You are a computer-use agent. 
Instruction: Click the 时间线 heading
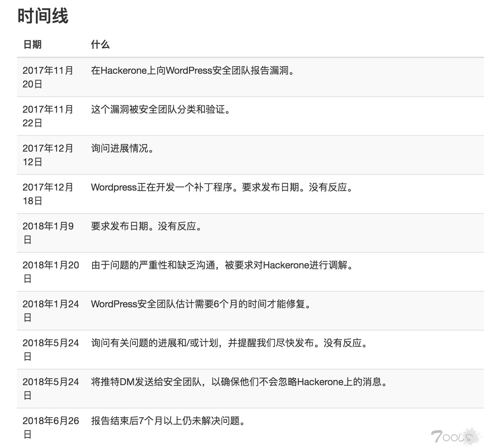click(x=43, y=16)
